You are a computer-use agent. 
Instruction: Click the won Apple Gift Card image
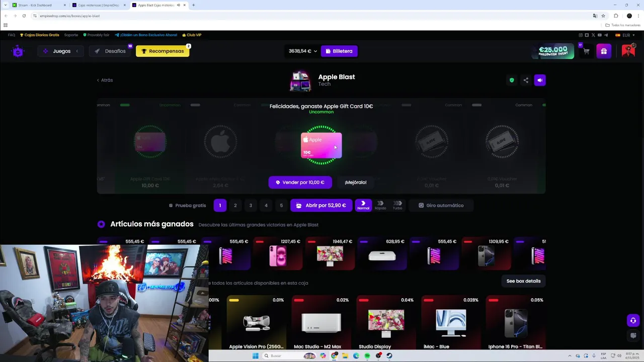[321, 145]
